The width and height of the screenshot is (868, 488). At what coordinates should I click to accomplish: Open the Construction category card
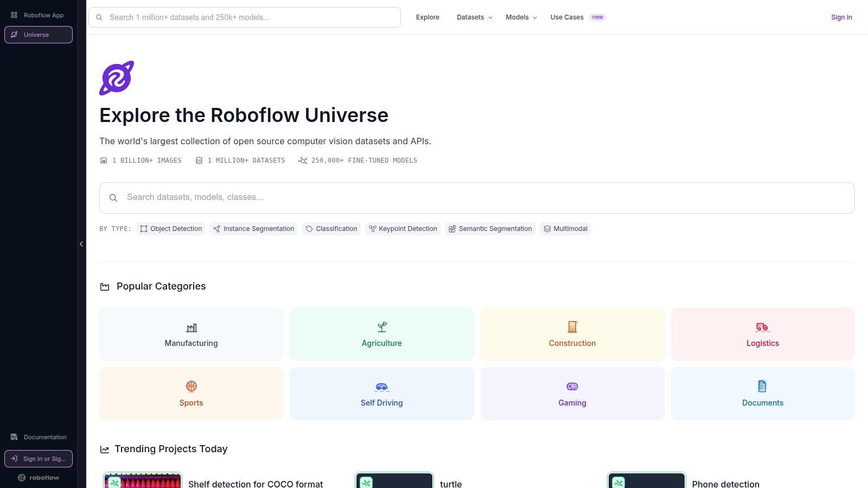(x=572, y=334)
